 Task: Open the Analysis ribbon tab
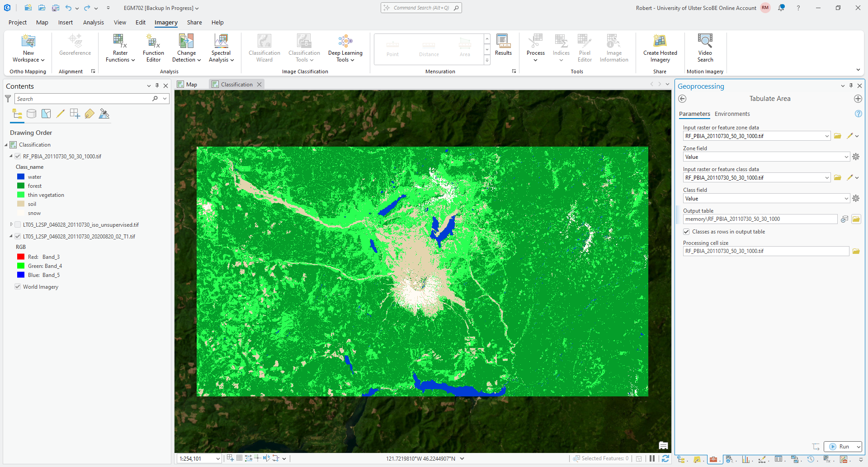click(93, 22)
